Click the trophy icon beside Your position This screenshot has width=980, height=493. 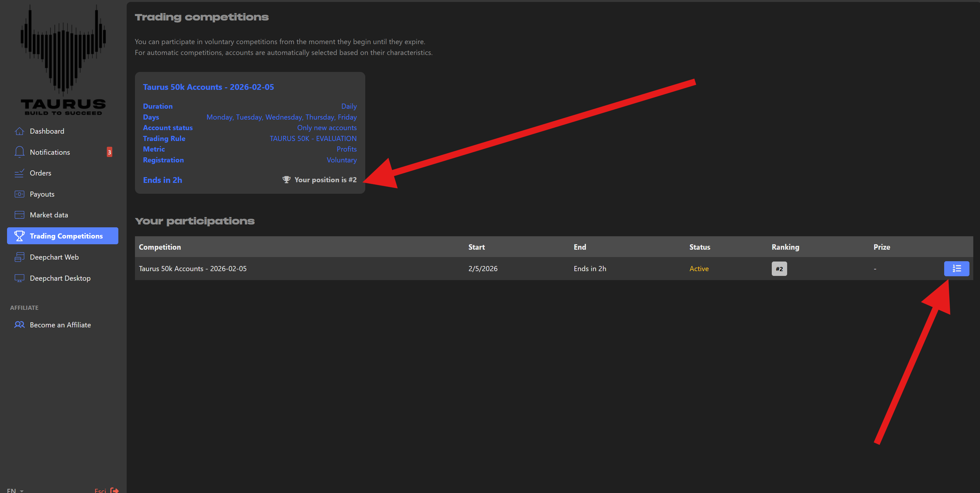(x=287, y=180)
